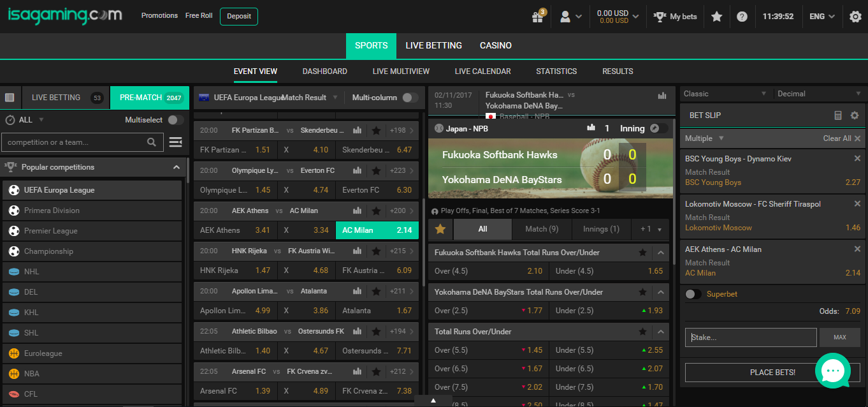Image resolution: width=868 pixels, height=407 pixels.
Task: Open the Innings (1) markets tab
Action: 601,229
